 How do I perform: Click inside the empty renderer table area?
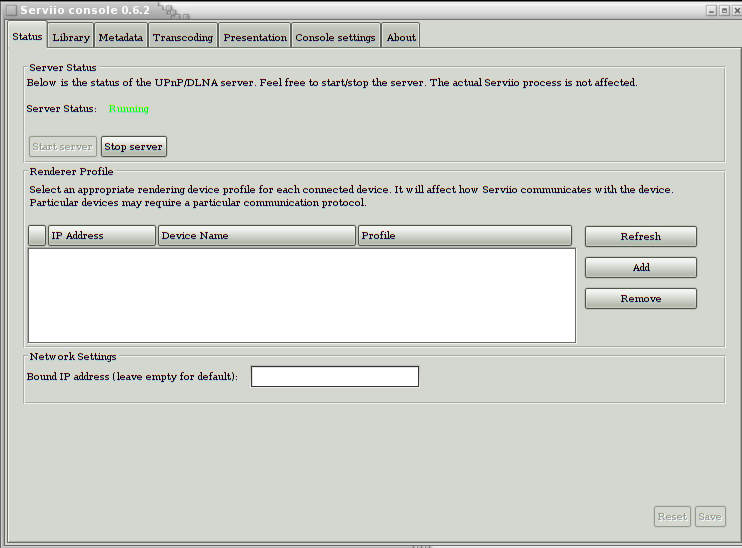pyautogui.click(x=302, y=295)
